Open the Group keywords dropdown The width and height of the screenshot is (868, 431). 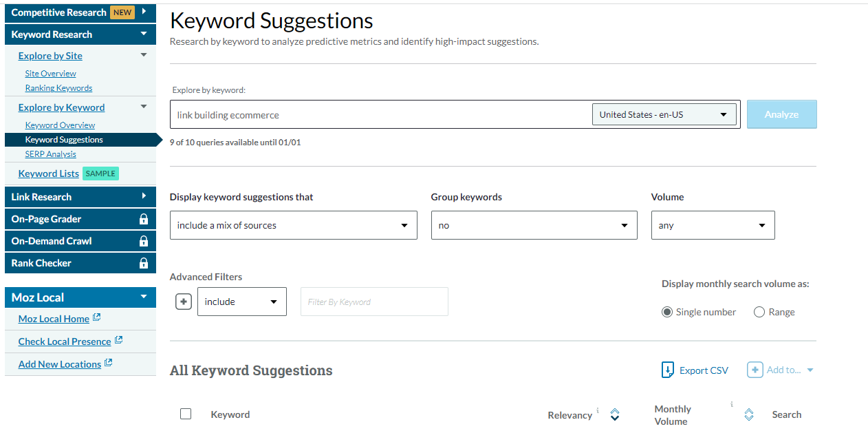coord(534,225)
